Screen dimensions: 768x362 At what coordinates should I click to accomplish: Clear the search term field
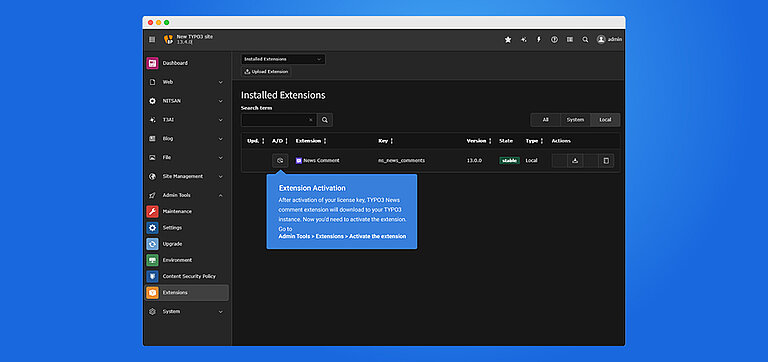pyautogui.click(x=310, y=120)
